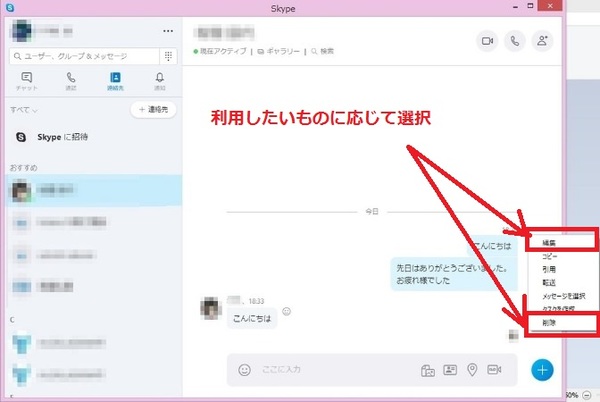This screenshot has height=402, width=600.
Task: Click the 先日はありがとうございました message bubble
Action: (454, 274)
